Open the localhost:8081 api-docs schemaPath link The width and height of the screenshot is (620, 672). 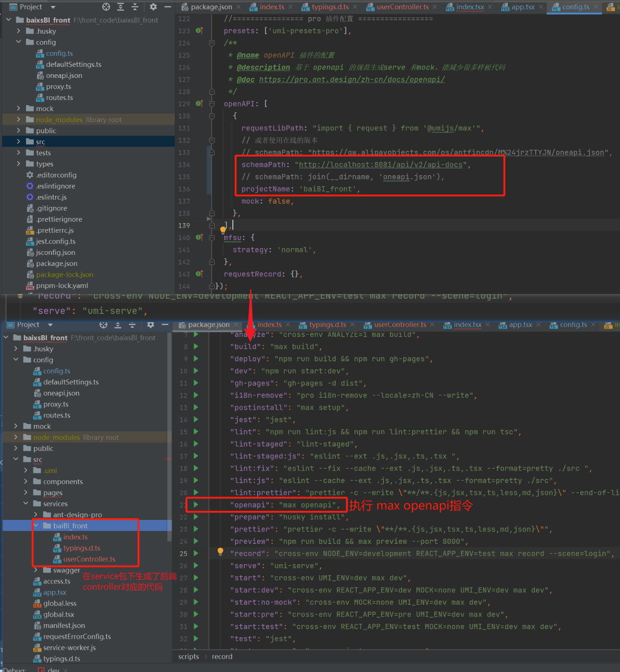381,165
